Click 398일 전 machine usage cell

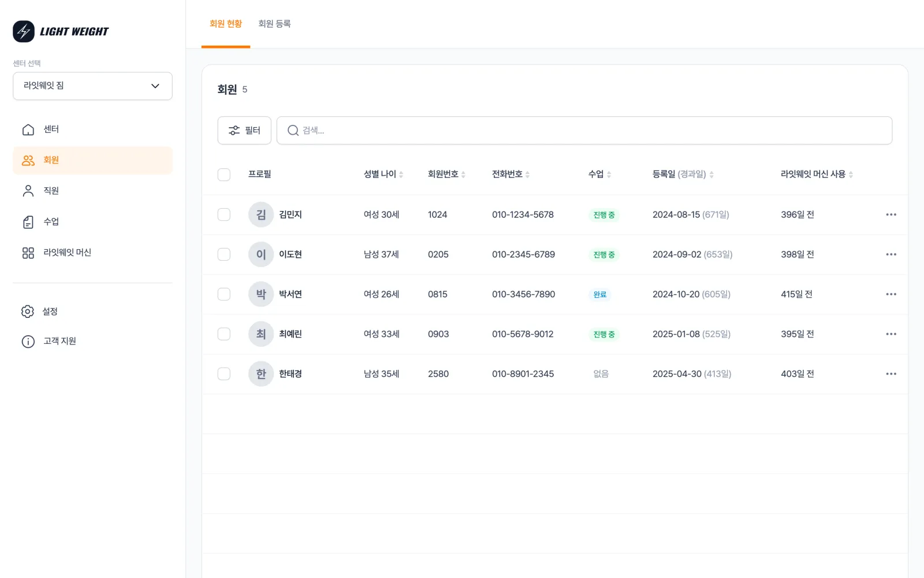[x=798, y=254]
